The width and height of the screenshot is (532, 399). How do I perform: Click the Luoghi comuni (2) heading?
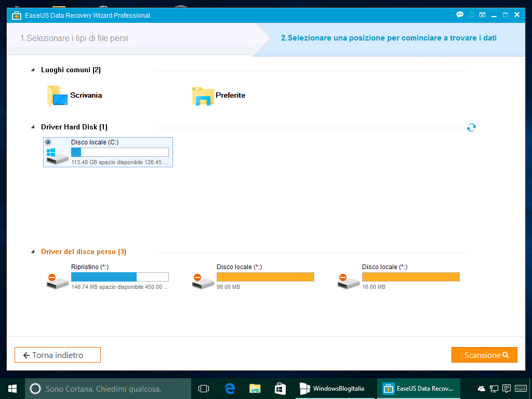71,70
